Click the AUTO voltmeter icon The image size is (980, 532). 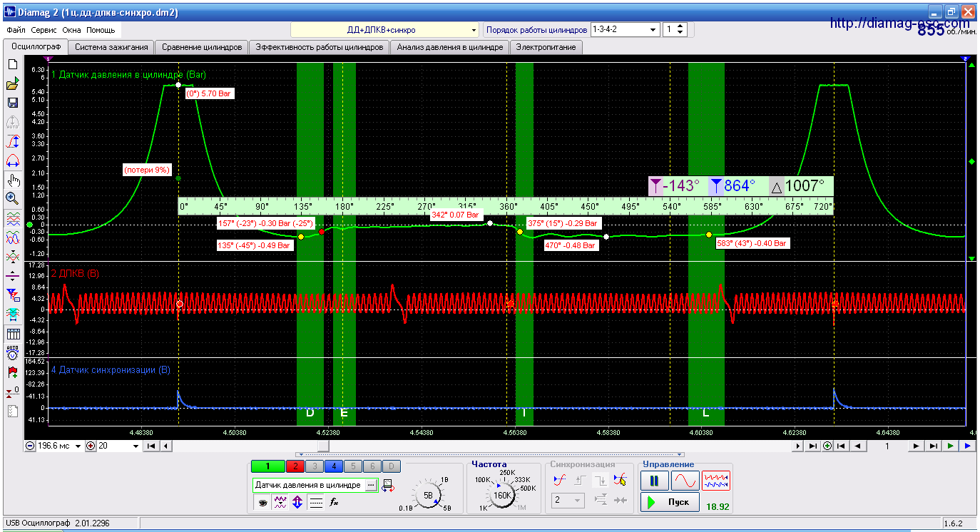[12, 353]
